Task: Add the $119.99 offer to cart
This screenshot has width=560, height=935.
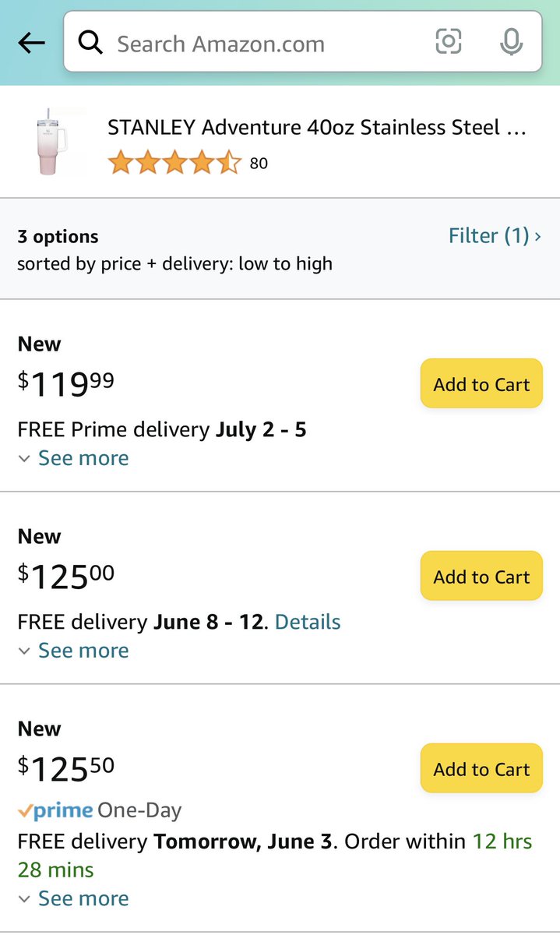Action: coord(481,383)
